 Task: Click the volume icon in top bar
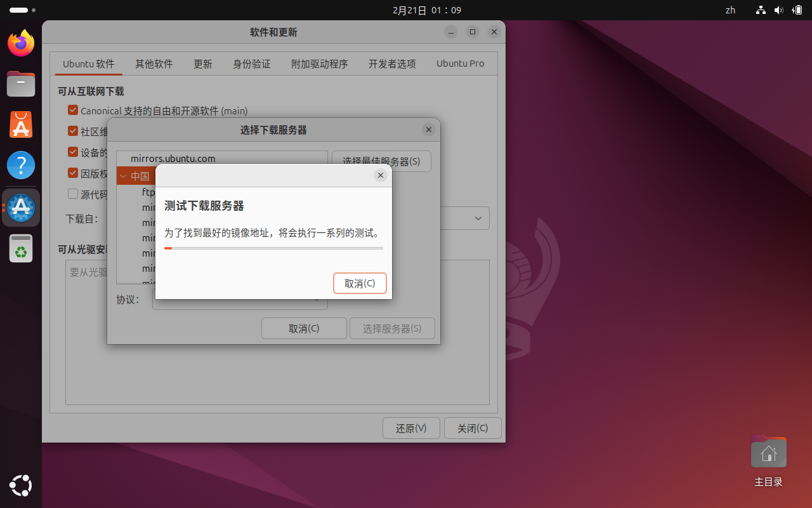coord(778,10)
